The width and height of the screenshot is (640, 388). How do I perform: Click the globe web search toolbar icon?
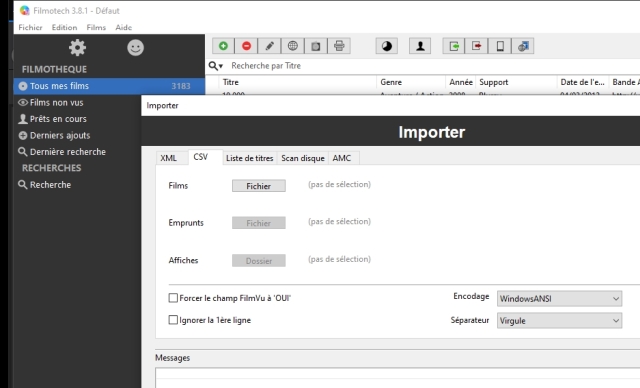coord(293,46)
